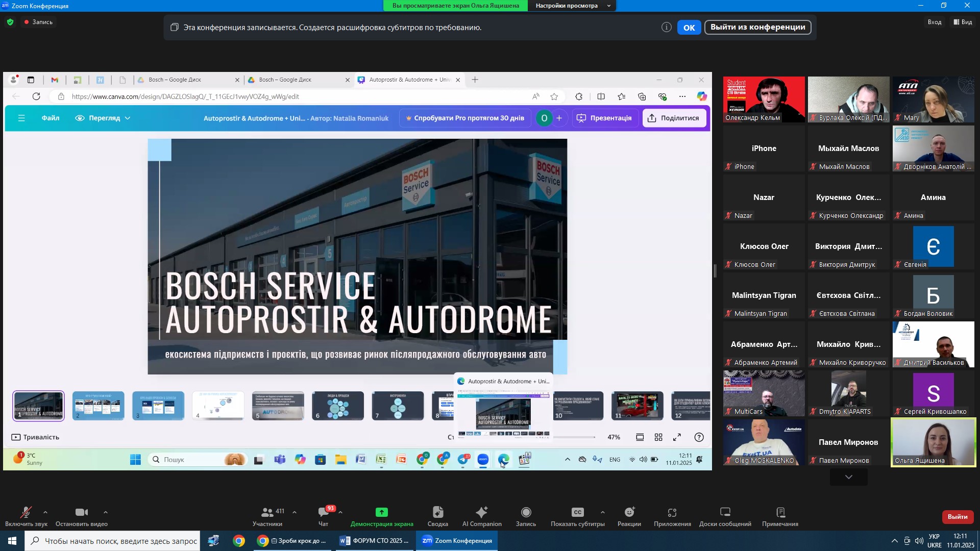
Task: Open Перегляд dropdown in shared Canva
Action: [x=103, y=118]
